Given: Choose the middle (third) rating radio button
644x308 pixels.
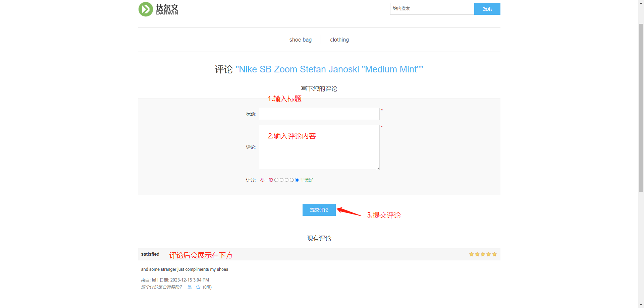Looking at the screenshot, I should click(286, 180).
